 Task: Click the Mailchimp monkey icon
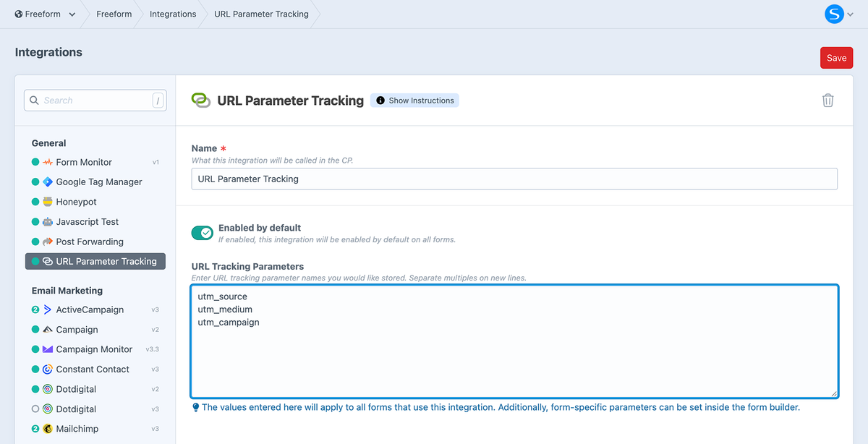click(48, 429)
